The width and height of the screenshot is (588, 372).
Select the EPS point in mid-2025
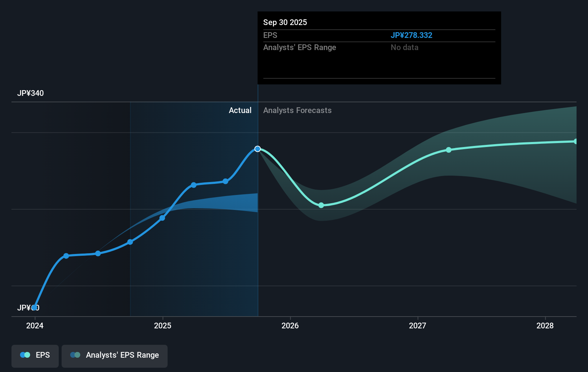(225, 181)
